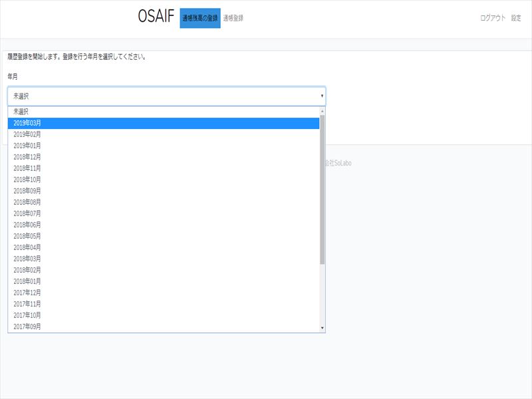Click the OSAIF logo
Image resolution: width=532 pixels, height=399 pixels.
coord(156,16)
